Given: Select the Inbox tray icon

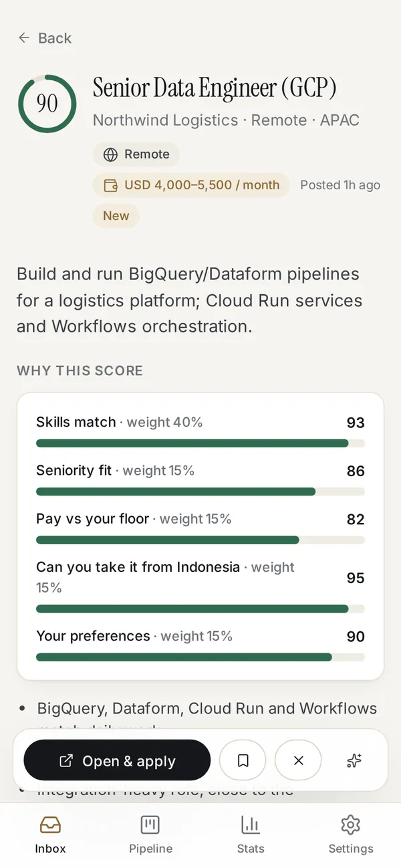Looking at the screenshot, I should coord(50,825).
